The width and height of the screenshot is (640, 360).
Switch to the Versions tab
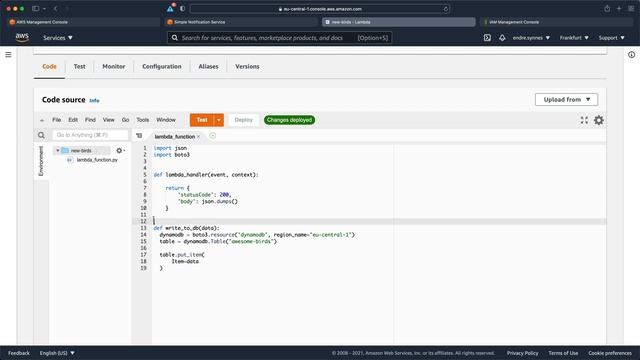point(247,66)
